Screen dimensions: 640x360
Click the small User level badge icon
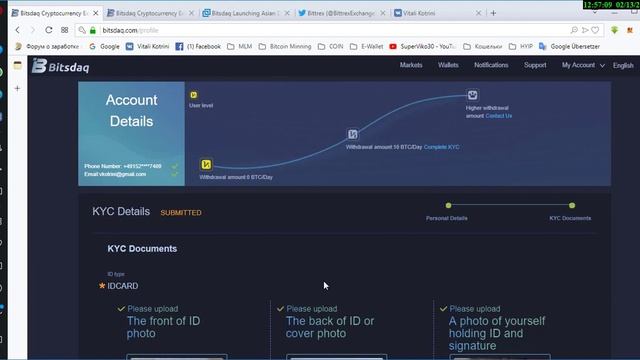click(x=193, y=95)
